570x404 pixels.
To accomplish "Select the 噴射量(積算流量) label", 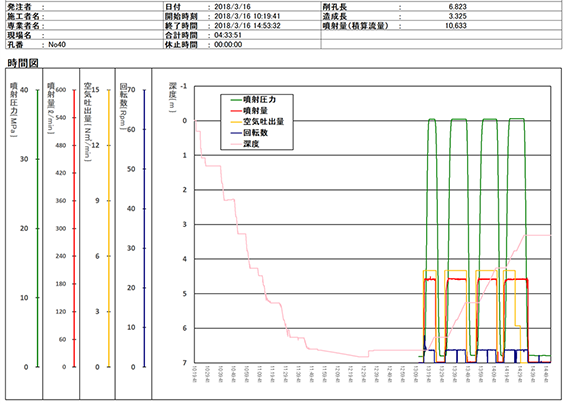I will [356, 25].
